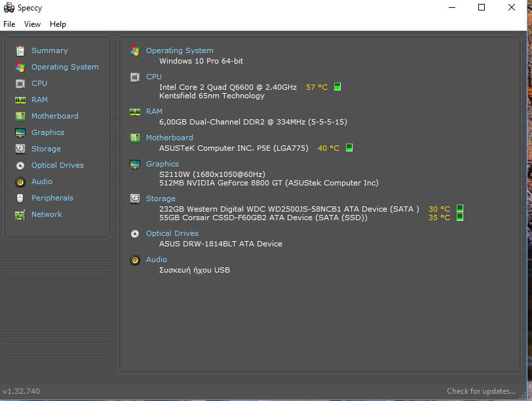Select CPU in the sidebar
532x401 pixels.
(39, 83)
